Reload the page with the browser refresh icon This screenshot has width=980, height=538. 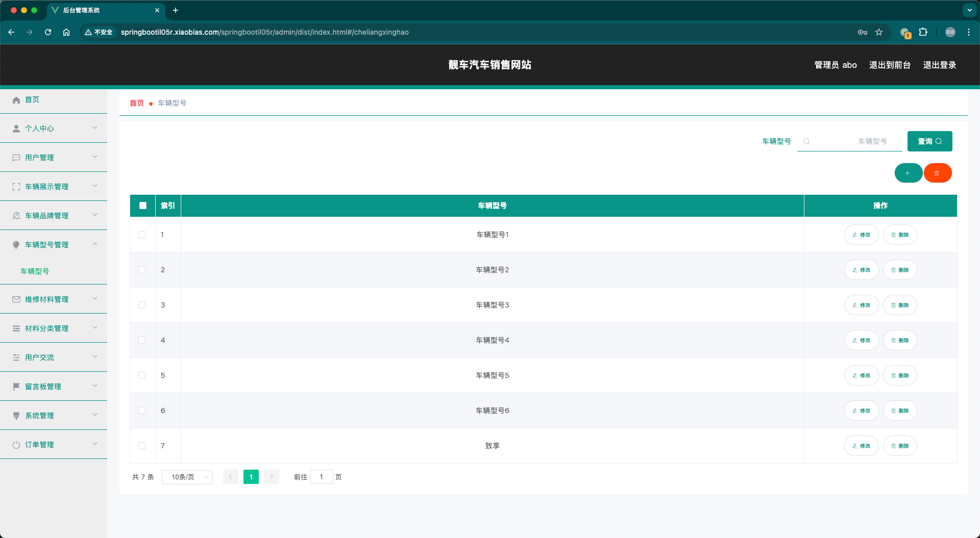click(48, 32)
